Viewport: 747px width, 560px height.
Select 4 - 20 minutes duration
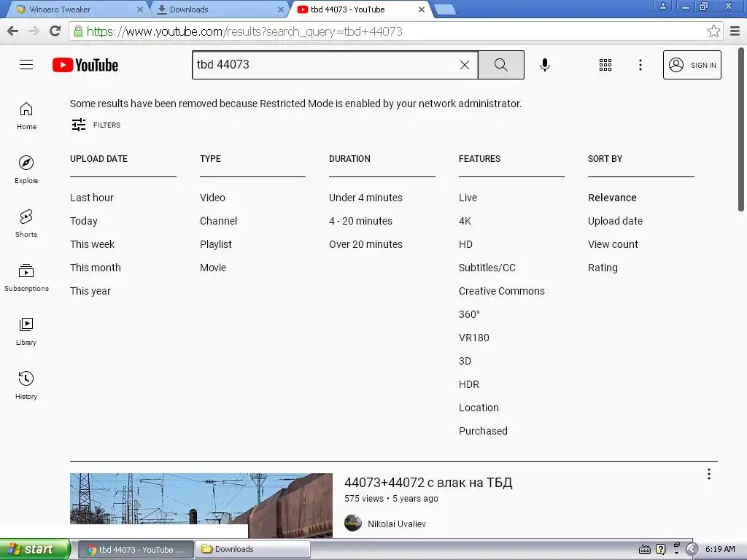[360, 221]
